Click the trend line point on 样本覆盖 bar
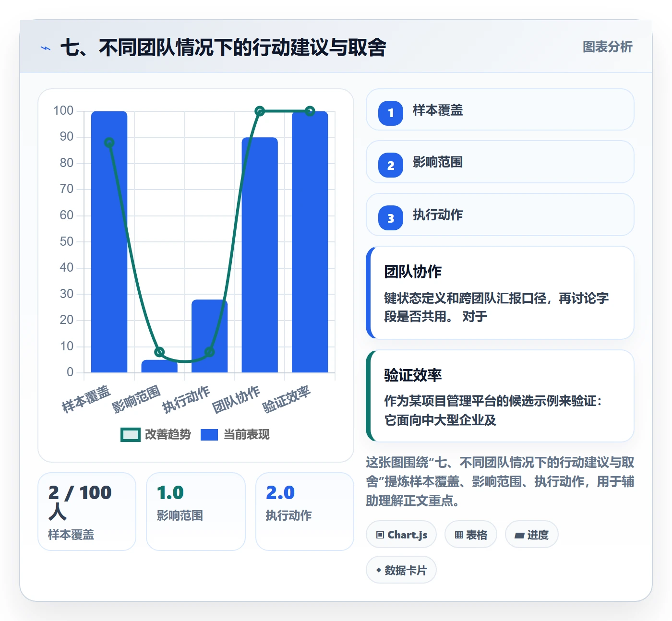 [109, 143]
